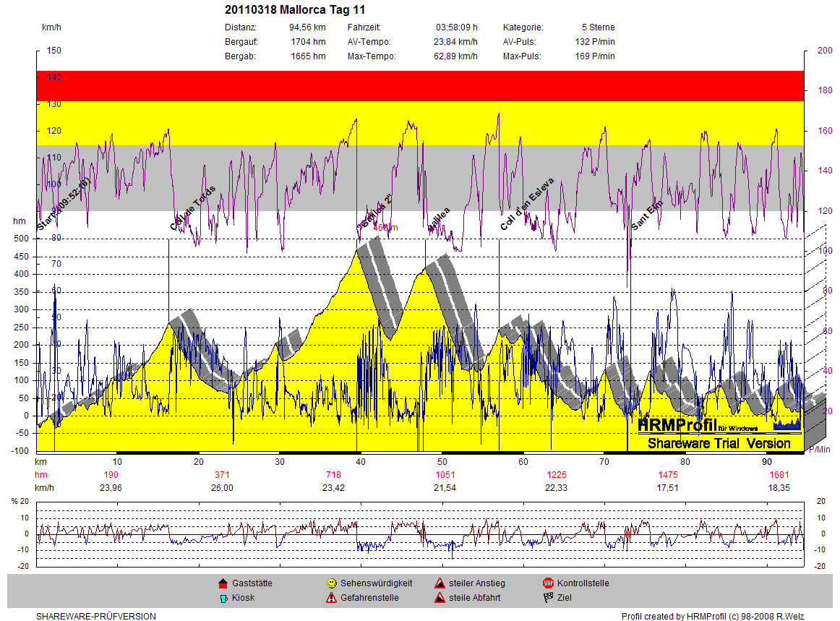This screenshot has width=840, height=621.
Task: Select the Coll de Tords waypoint label
Action: click(x=193, y=207)
